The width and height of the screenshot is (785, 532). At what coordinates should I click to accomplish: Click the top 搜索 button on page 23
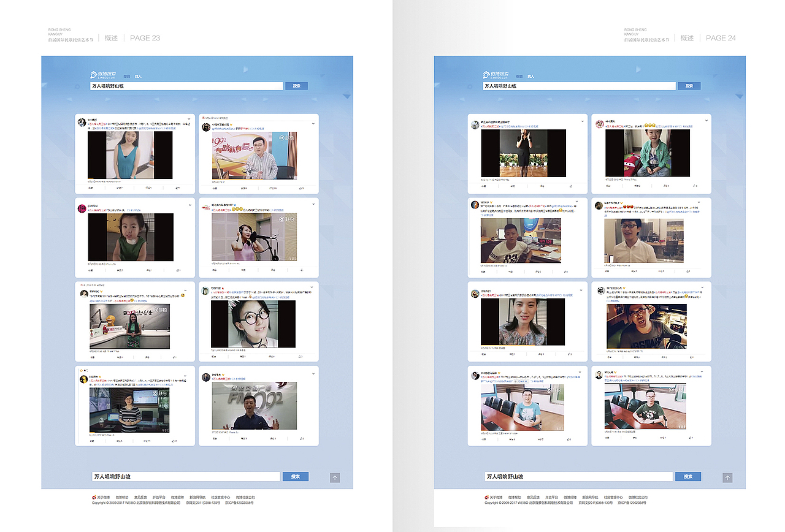(296, 86)
